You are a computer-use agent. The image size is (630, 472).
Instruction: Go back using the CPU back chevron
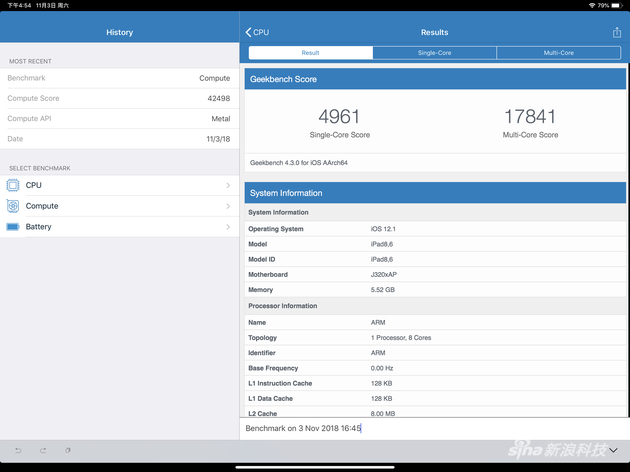click(258, 32)
